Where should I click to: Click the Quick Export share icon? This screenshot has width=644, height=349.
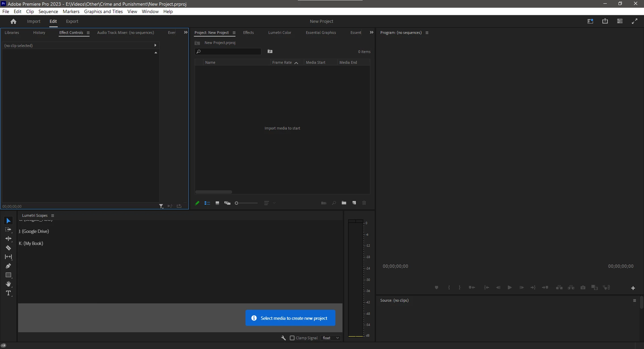click(605, 21)
